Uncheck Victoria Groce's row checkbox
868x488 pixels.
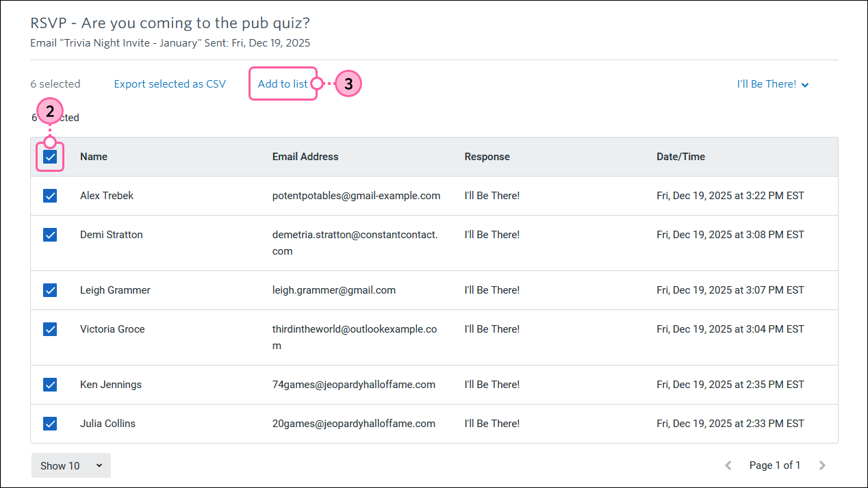coord(50,329)
